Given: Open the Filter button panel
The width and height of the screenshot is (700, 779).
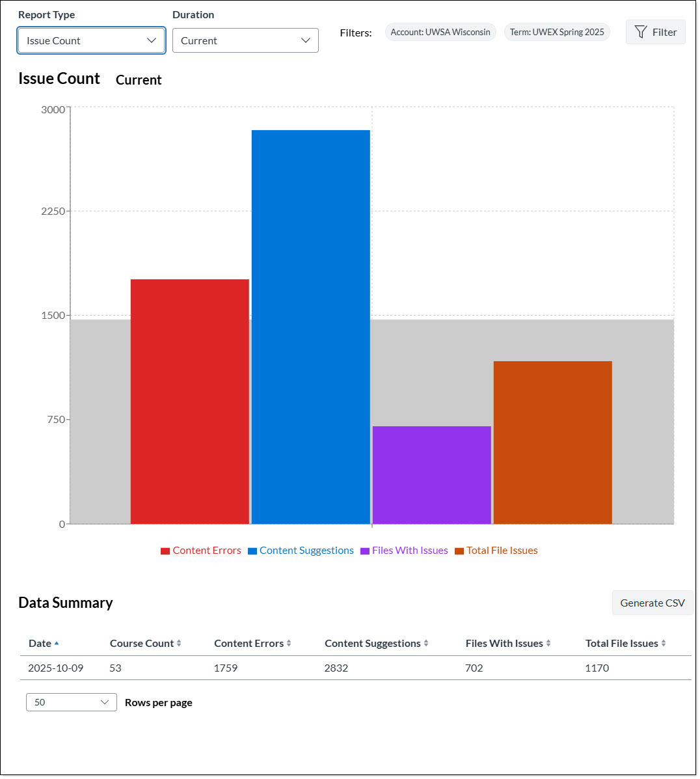Looking at the screenshot, I should point(655,32).
